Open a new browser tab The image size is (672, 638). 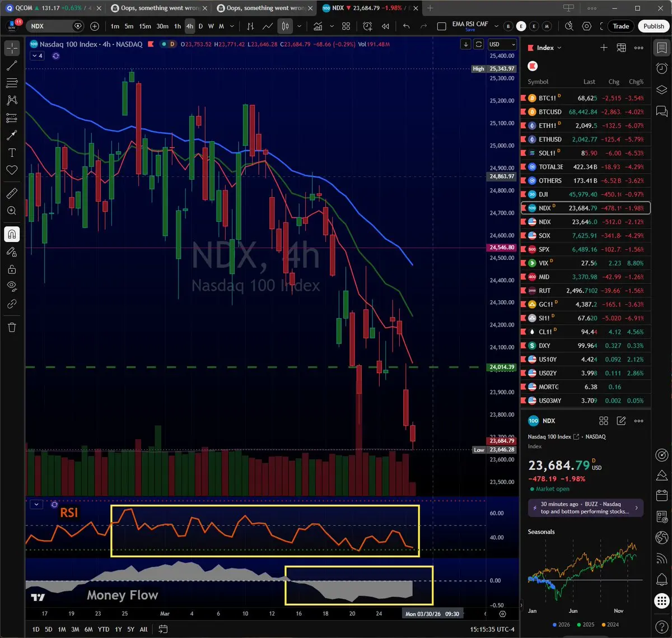coord(430,8)
